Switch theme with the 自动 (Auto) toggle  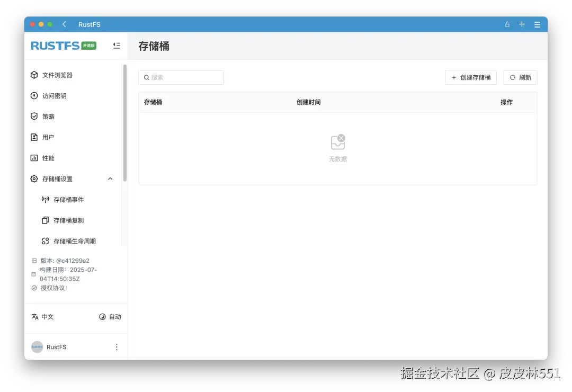click(x=110, y=317)
